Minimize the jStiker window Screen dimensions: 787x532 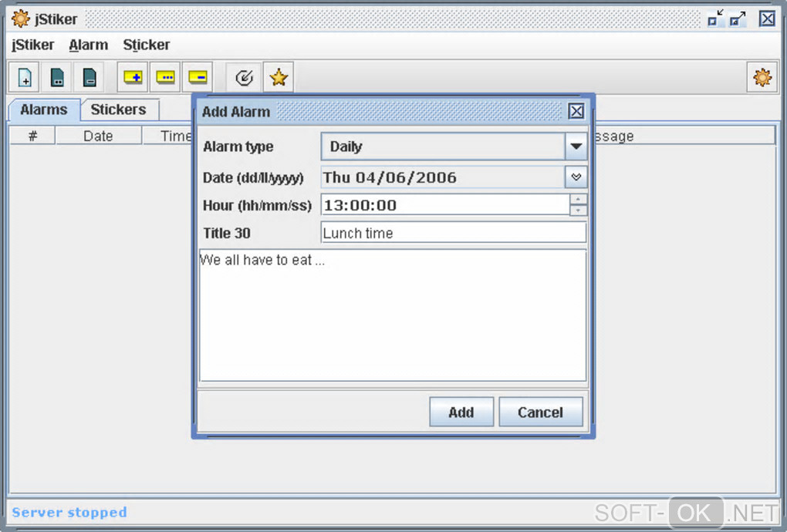[x=715, y=19]
